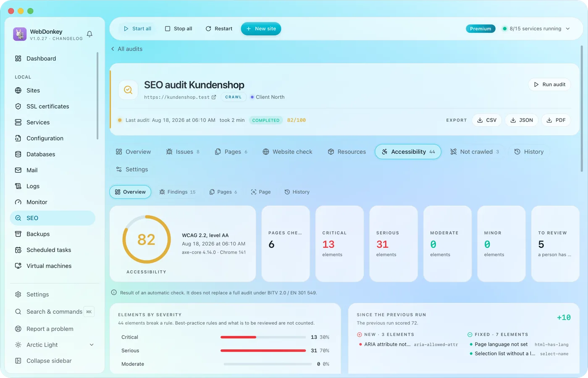This screenshot has height=378, width=588.
Task: Click the Critical severity bar
Action: [x=263, y=337]
